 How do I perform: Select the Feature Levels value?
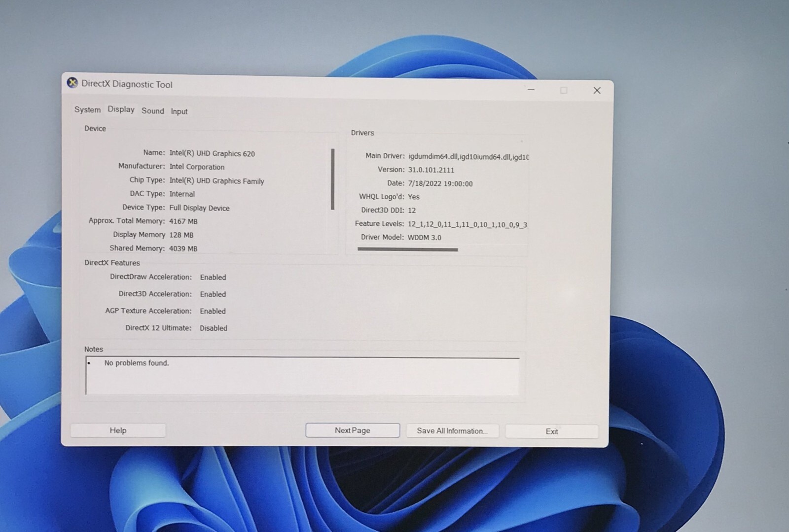click(467, 225)
